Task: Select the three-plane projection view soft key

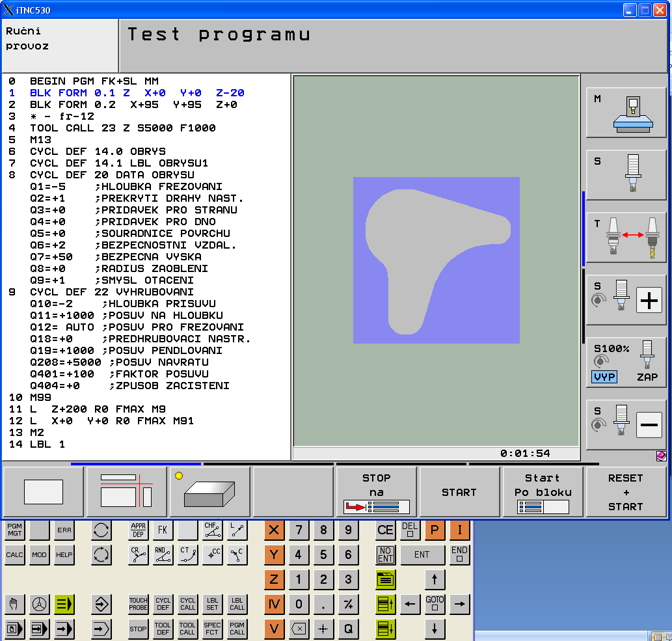Action: pos(126,492)
